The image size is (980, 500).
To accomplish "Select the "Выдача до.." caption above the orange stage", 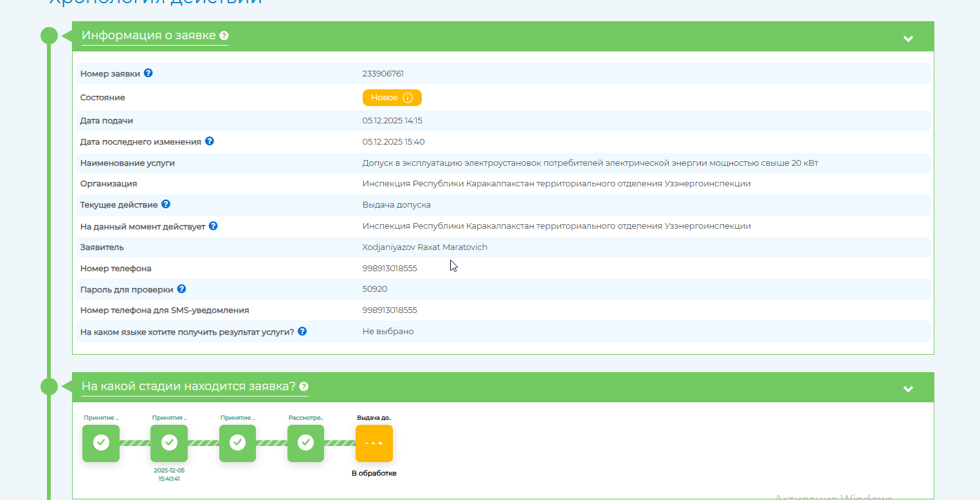I will pos(374,418).
